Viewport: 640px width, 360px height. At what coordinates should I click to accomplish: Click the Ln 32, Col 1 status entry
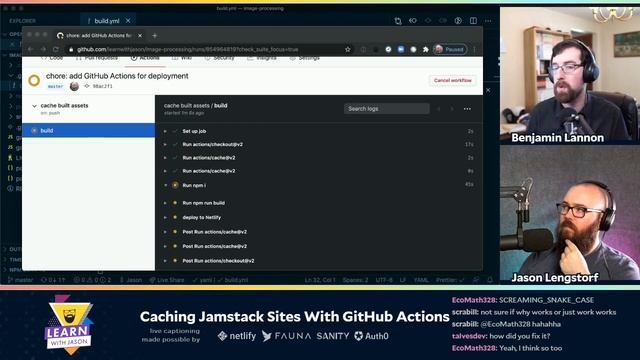320,280
